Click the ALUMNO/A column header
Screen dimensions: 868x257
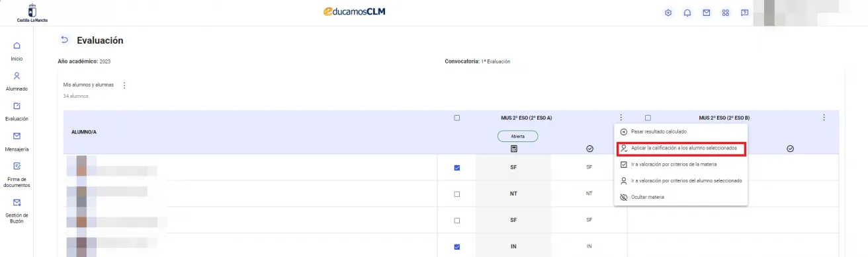tap(84, 132)
